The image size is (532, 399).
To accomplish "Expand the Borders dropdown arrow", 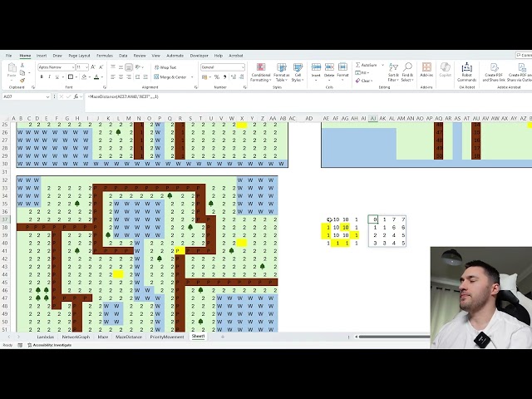I will (76, 77).
